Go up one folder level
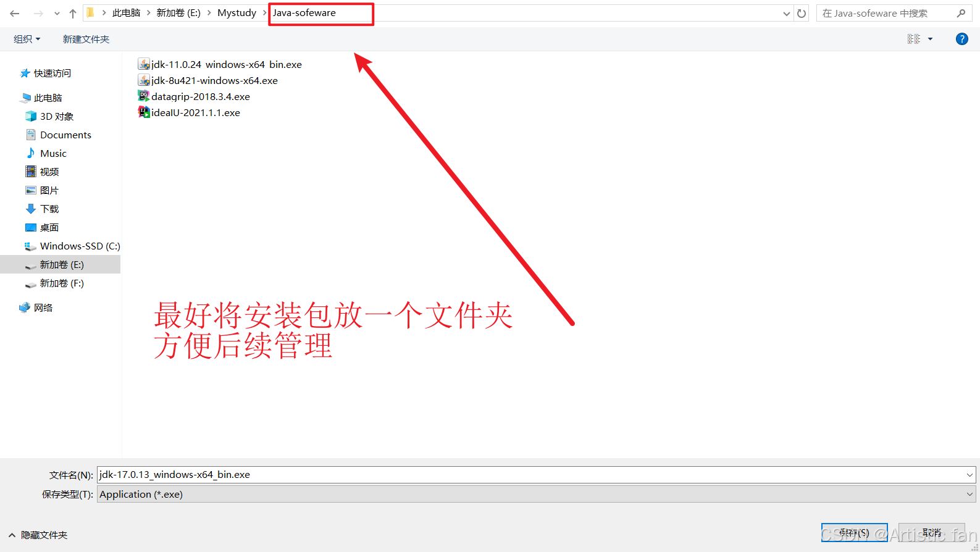This screenshot has width=980, height=552. (73, 13)
